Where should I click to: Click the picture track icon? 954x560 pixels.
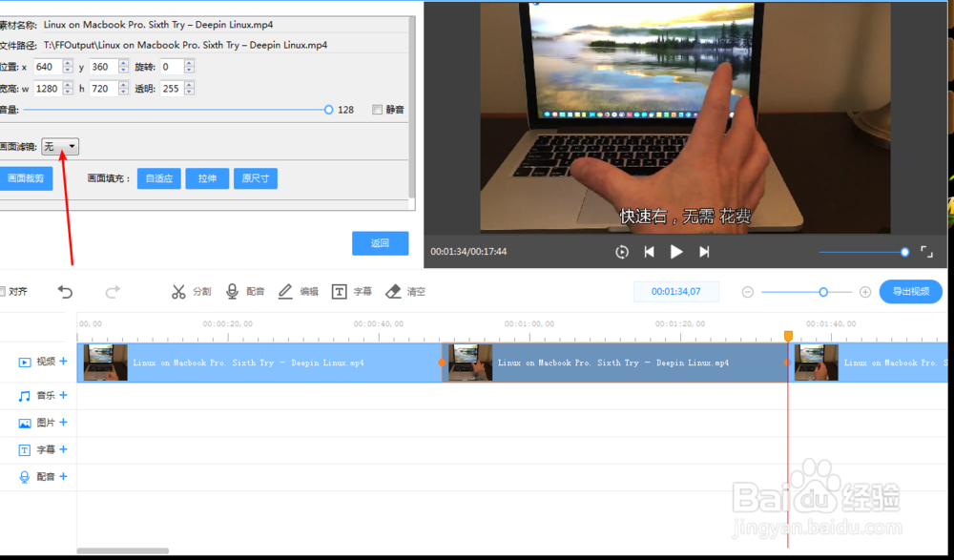(25, 423)
